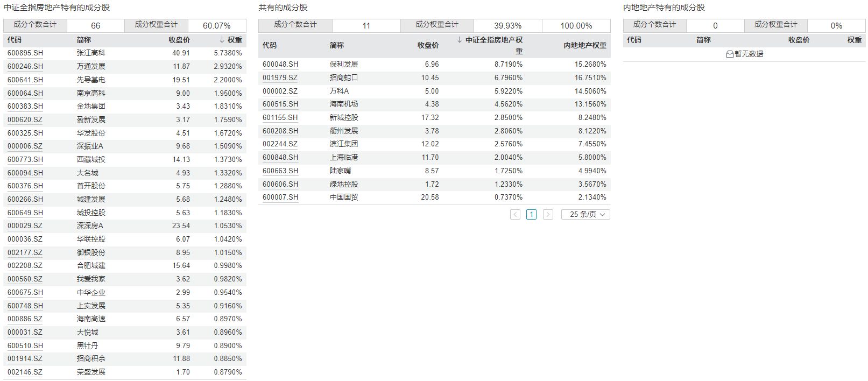Image resolution: width=868 pixels, height=381 pixels.
Task: Click weight value 15.2680% for 保利发展
Action: [x=590, y=64]
